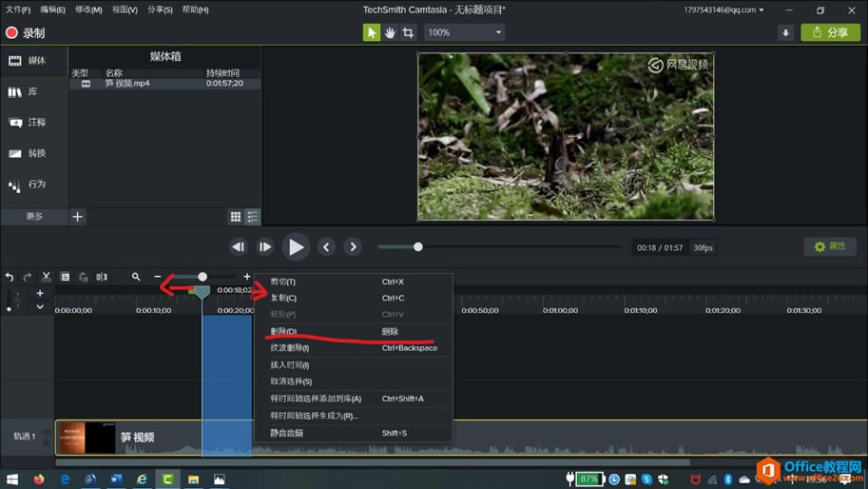Open the Windows Start menu
This screenshot has width=868, height=489.
[12, 479]
